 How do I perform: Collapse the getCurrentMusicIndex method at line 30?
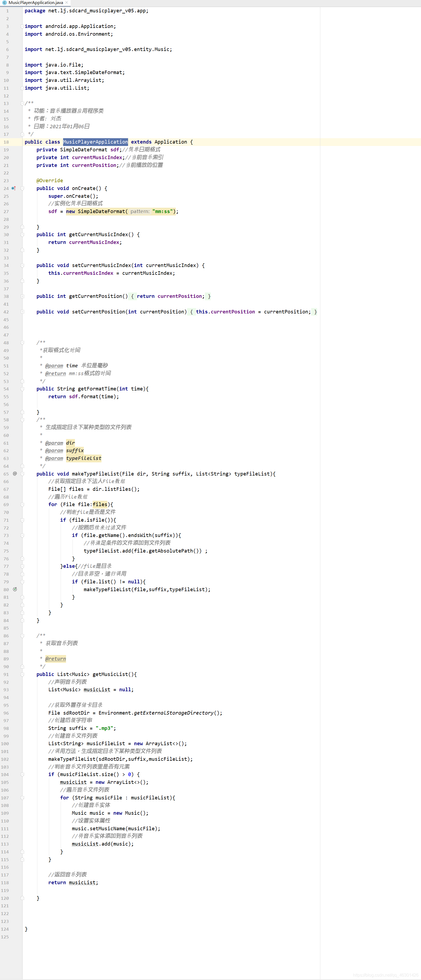pyautogui.click(x=22, y=235)
